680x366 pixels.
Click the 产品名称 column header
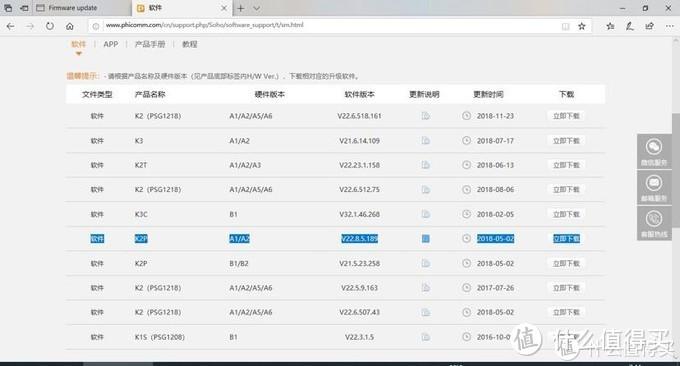(x=150, y=94)
